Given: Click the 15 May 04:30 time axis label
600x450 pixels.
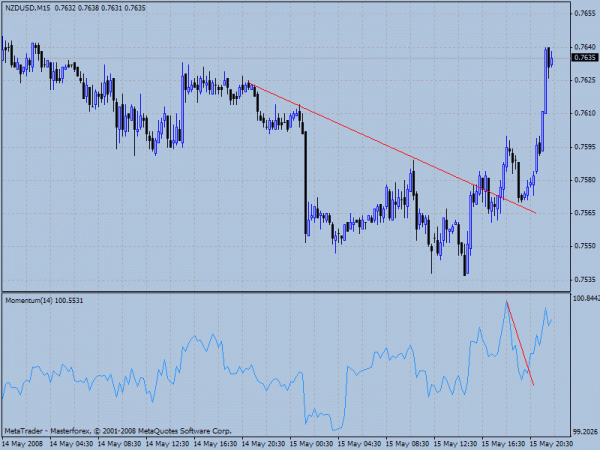Looking at the screenshot, I should [360, 444].
